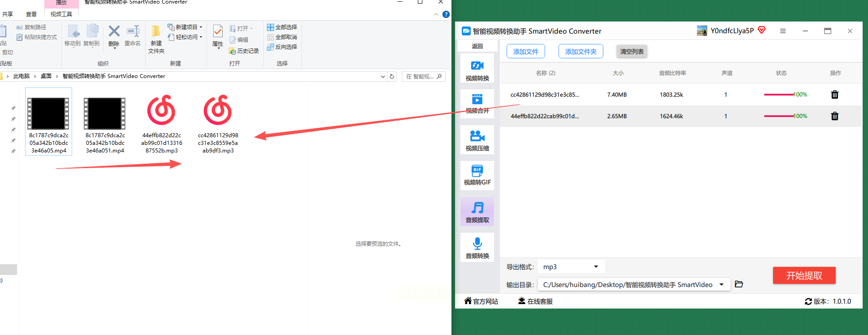The height and width of the screenshot is (335, 868).
Task: Click the SmartVideo Converter app logo
Action: 466,31
